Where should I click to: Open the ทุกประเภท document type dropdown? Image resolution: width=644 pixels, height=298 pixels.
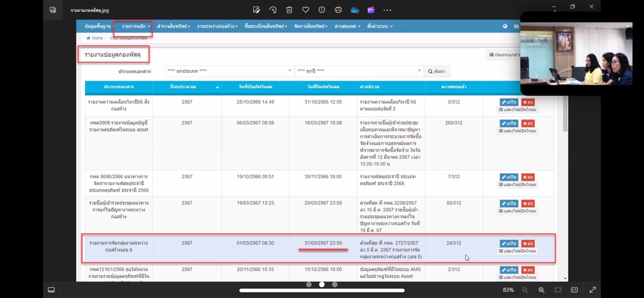[229, 71]
